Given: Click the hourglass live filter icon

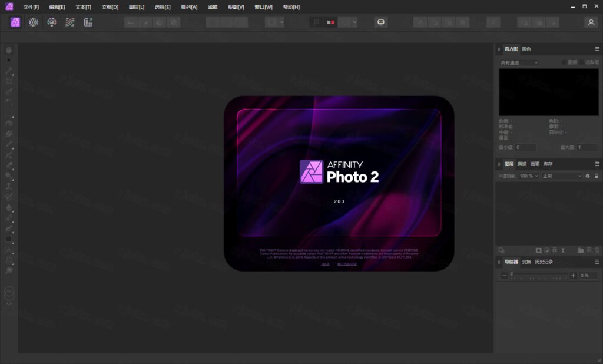Looking at the screenshot, I should 563,250.
